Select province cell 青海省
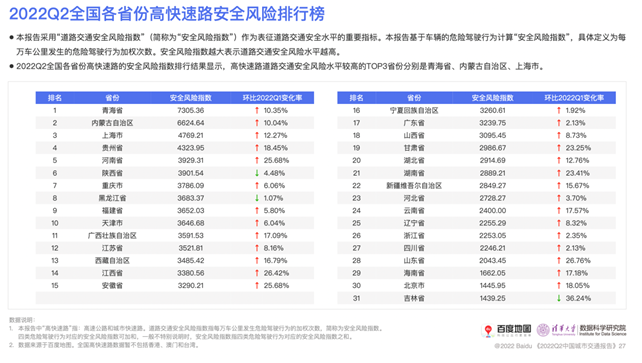Image resolution: width=642 pixels, height=363 pixels. (x=112, y=110)
